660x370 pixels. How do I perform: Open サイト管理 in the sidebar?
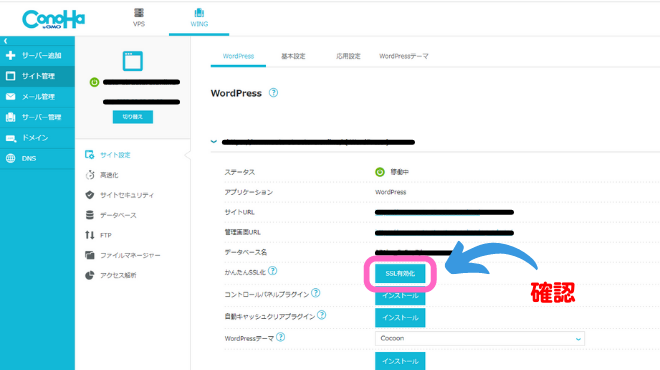pos(37,76)
